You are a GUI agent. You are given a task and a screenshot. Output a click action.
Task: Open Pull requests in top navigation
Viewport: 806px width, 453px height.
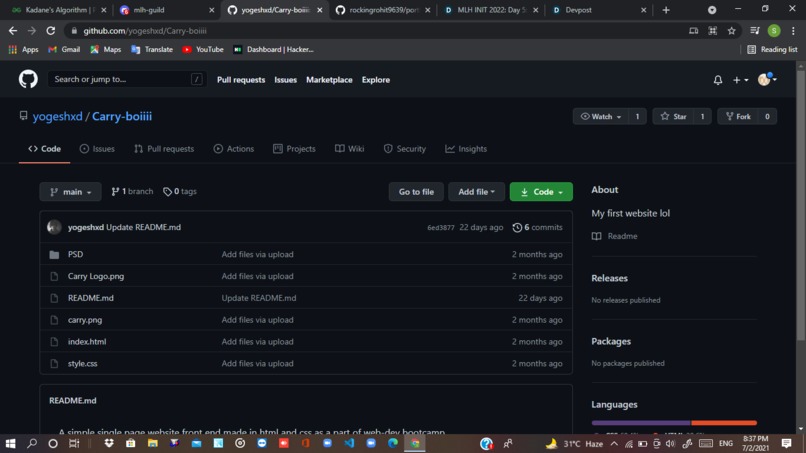[x=241, y=80]
